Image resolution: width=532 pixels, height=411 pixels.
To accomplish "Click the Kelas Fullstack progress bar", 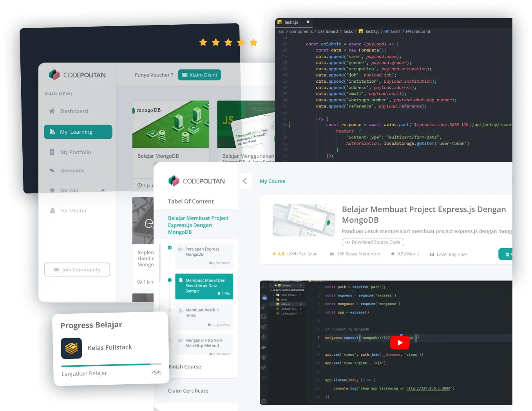I will click(111, 365).
